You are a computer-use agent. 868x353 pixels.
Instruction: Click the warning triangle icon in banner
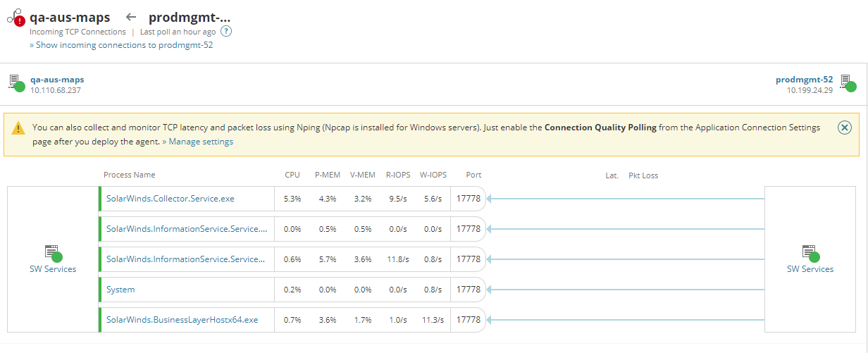[x=18, y=128]
